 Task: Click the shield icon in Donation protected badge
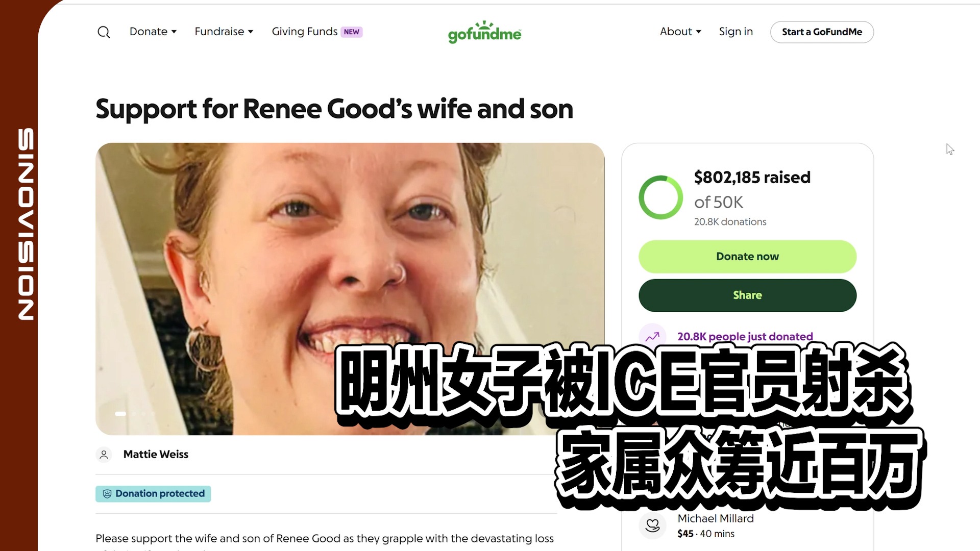107,494
